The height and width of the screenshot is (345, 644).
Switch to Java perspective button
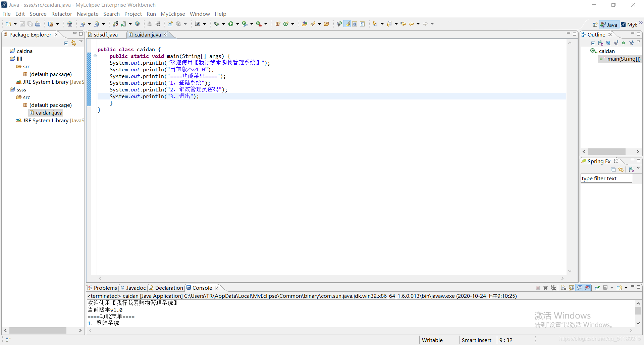pyautogui.click(x=609, y=24)
